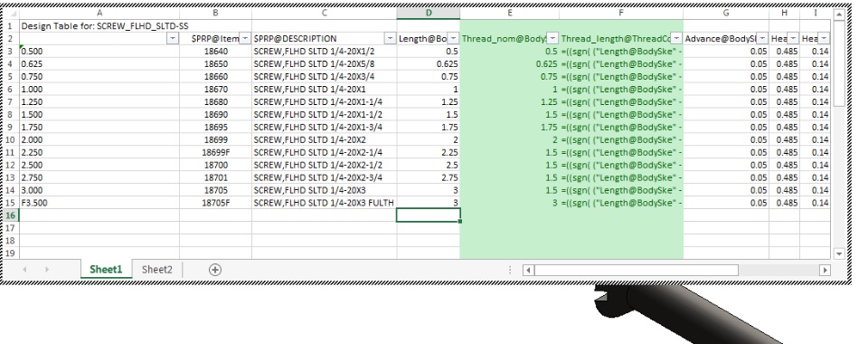Click the horizontal scrollbar thumb

tap(636, 270)
